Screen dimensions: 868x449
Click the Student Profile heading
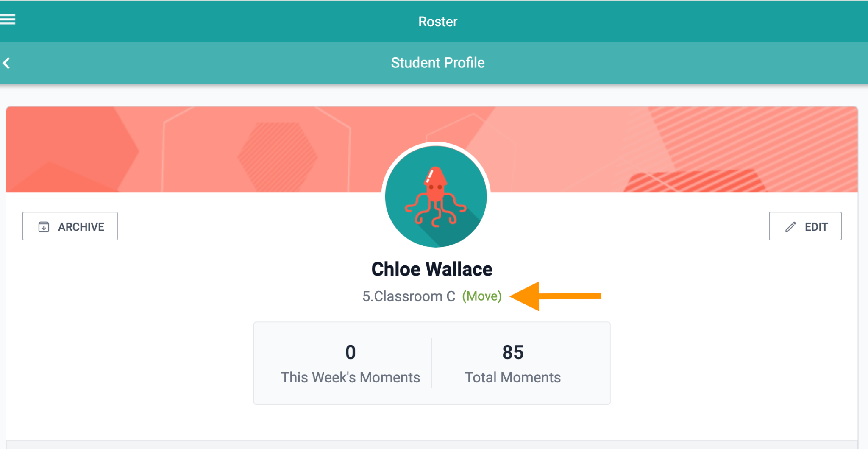(438, 63)
